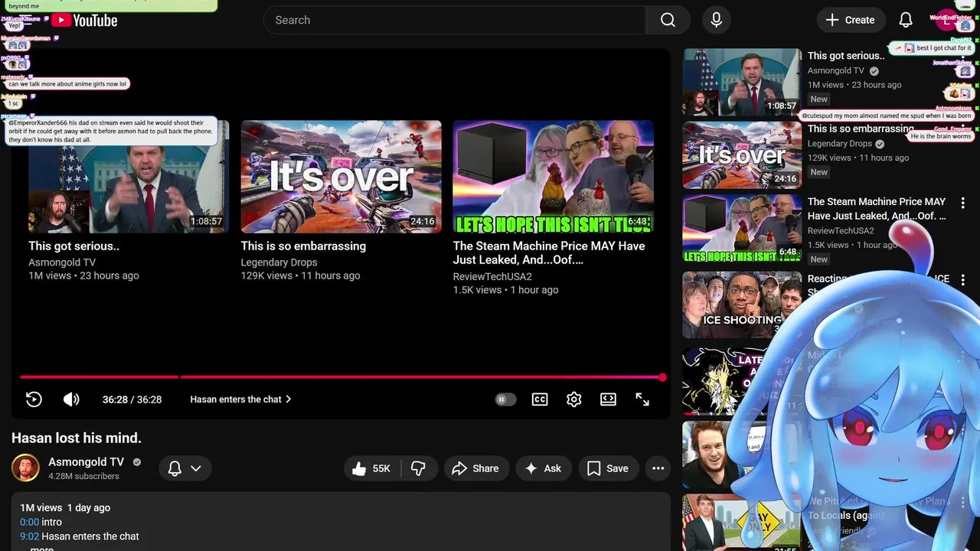Viewport: 980px width, 551px height.
Task: Open the YouTube home logo
Action: (85, 21)
